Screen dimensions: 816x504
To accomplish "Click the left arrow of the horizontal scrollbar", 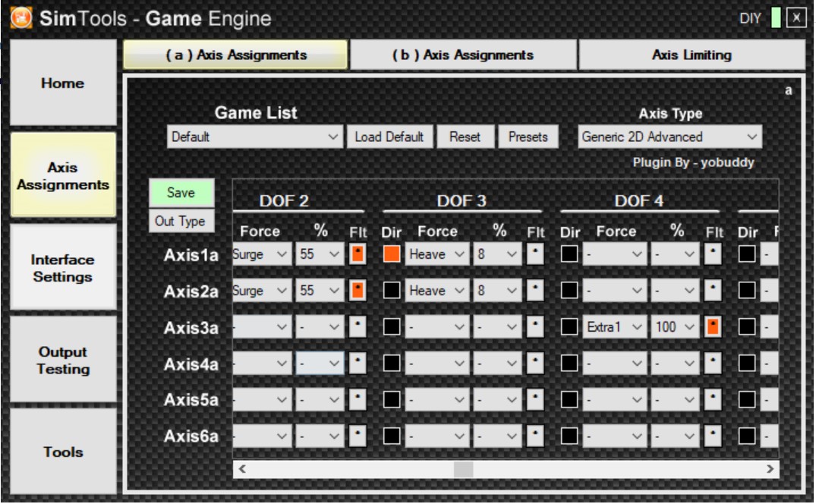I will (242, 469).
